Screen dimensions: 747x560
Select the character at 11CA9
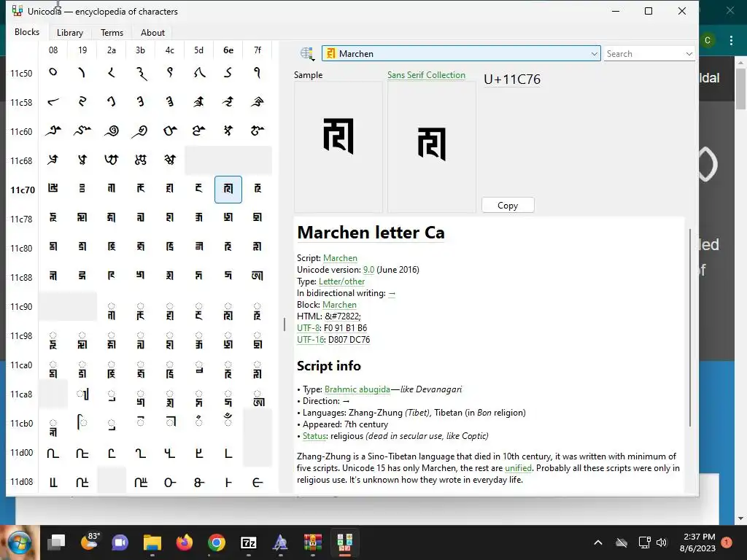(82, 394)
